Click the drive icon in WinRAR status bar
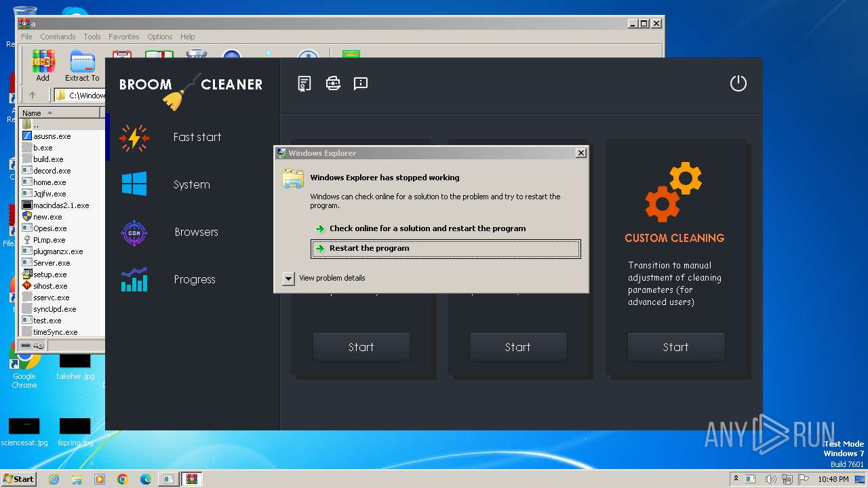Viewport: 868px width, 488px height. tap(26, 346)
